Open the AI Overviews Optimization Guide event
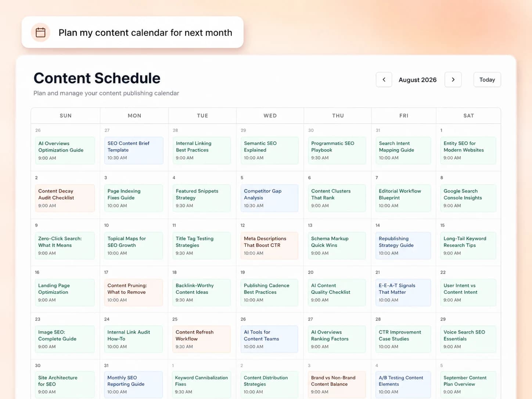 pos(65,151)
